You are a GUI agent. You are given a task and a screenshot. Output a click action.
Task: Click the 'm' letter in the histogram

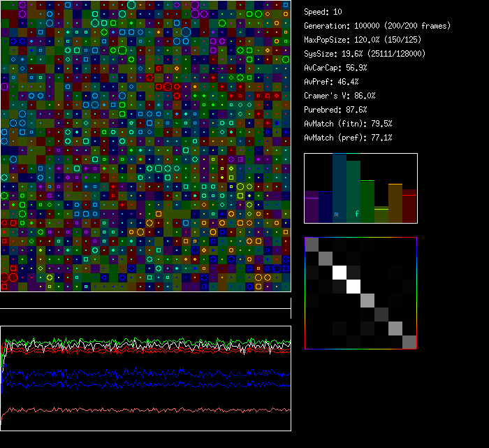[337, 214]
